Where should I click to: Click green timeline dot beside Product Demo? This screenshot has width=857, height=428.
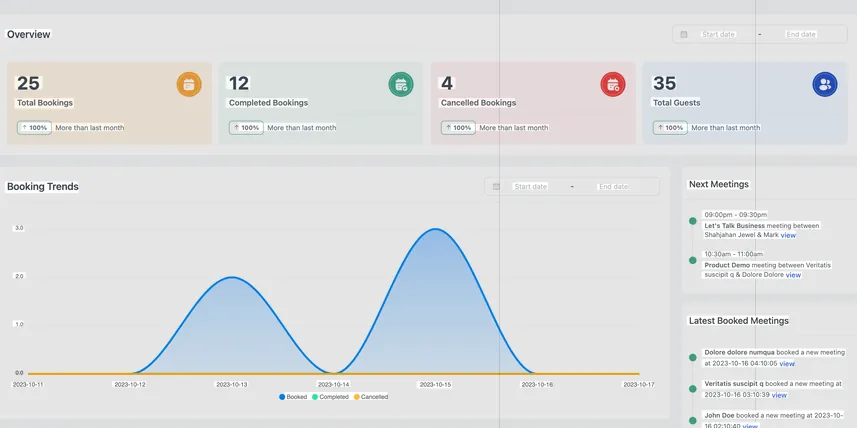coord(692,261)
